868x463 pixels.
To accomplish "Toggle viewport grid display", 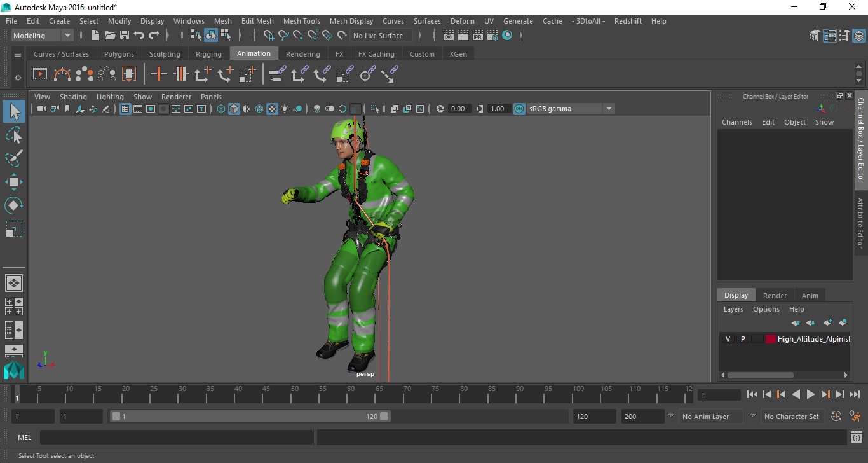I will [x=125, y=109].
